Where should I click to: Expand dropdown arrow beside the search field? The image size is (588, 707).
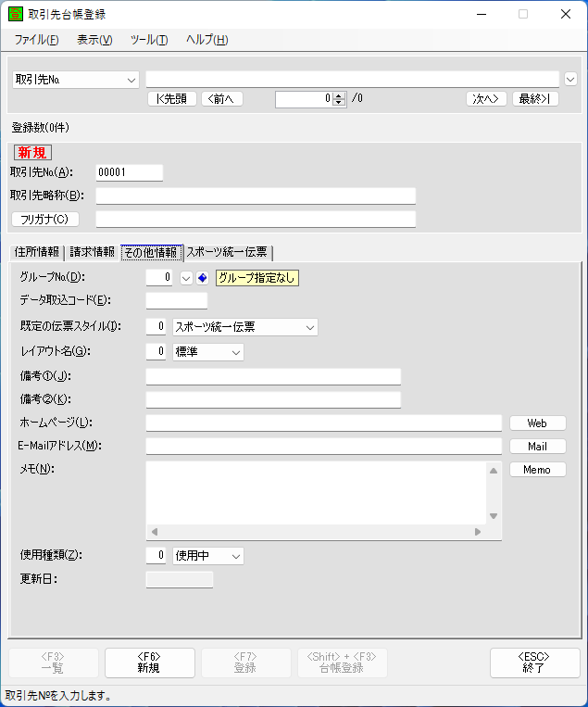pos(570,80)
